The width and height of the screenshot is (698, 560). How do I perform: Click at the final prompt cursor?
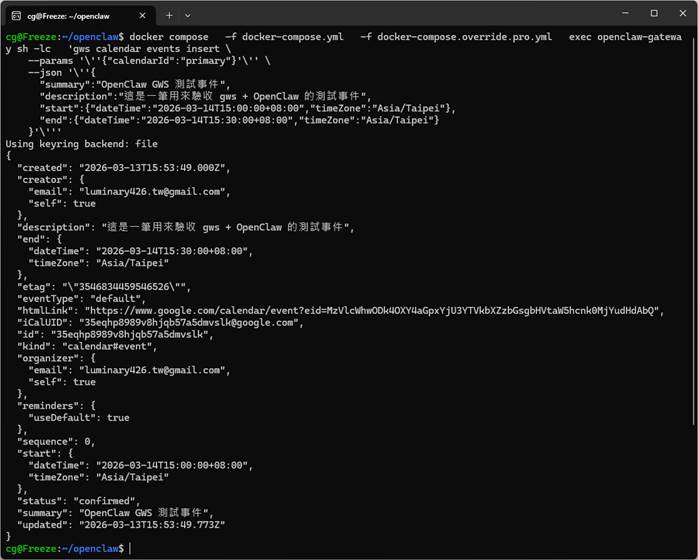tap(130, 548)
